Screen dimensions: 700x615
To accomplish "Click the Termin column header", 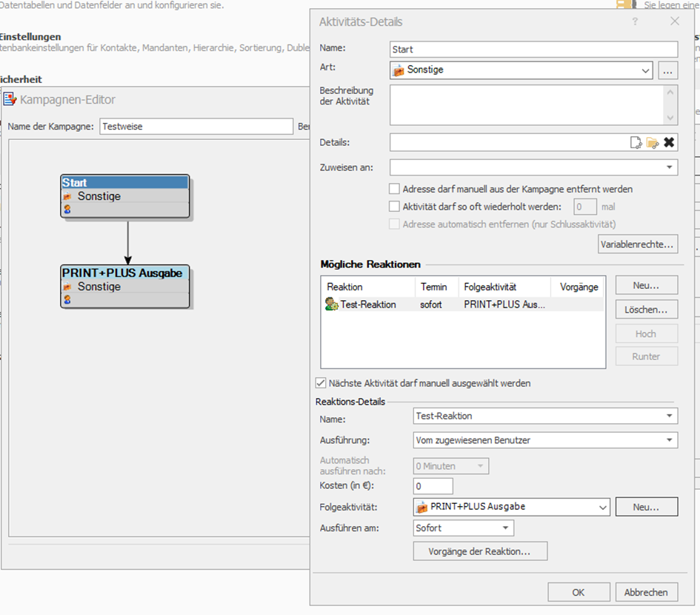I will pos(436,287).
